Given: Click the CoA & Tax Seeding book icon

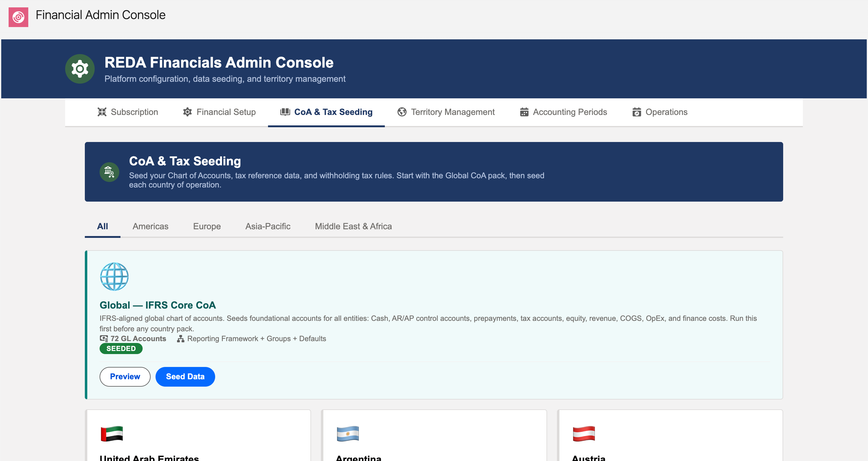Looking at the screenshot, I should (x=285, y=112).
